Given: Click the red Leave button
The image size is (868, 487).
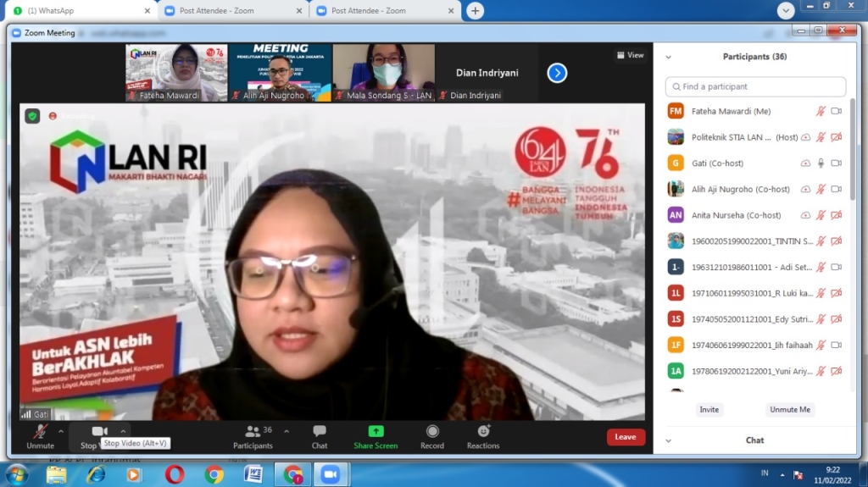Looking at the screenshot, I should tap(626, 437).
